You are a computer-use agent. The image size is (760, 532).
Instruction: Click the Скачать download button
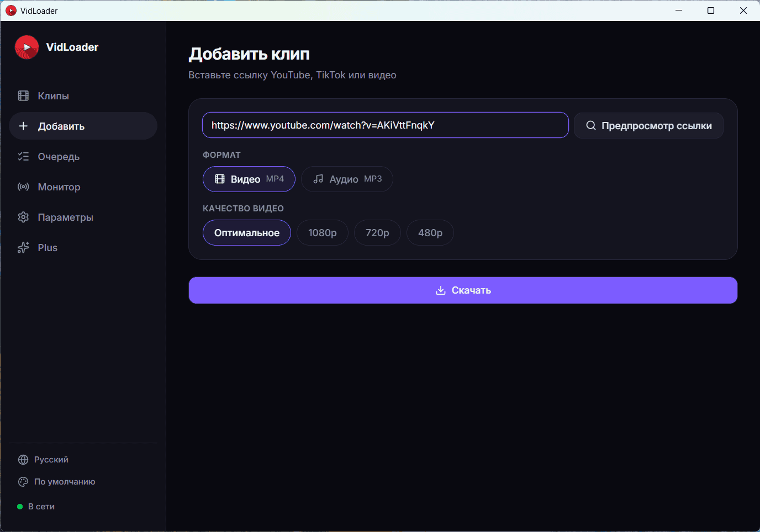coord(463,290)
